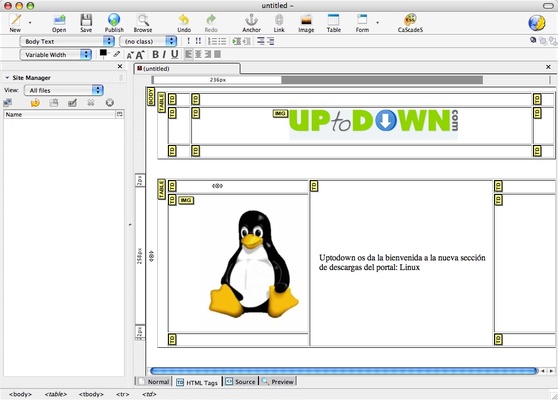This screenshot has height=400, width=558.
Task: Open the dropdown arrow next to New
Action: pos(30,23)
